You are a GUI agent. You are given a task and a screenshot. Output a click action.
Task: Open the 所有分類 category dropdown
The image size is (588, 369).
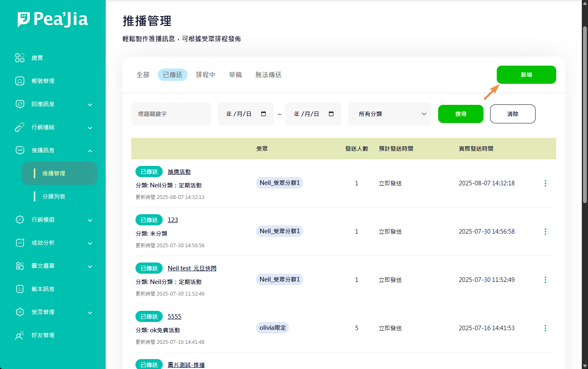click(x=389, y=114)
